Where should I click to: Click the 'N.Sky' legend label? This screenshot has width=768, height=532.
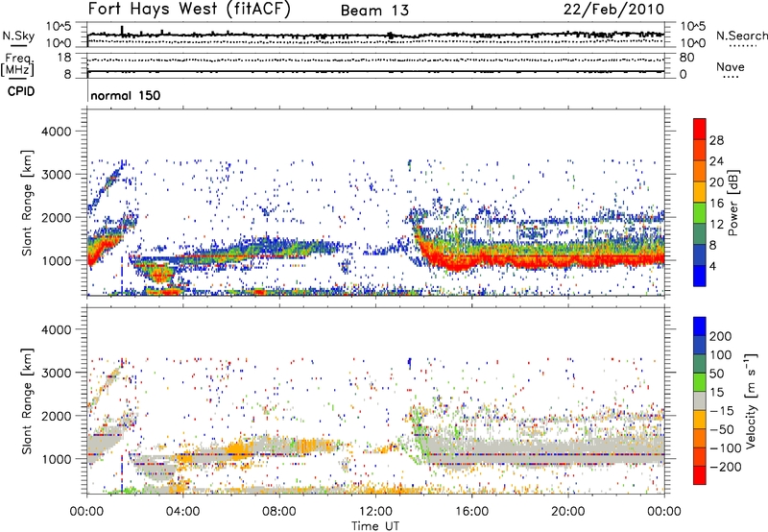pos(18,36)
